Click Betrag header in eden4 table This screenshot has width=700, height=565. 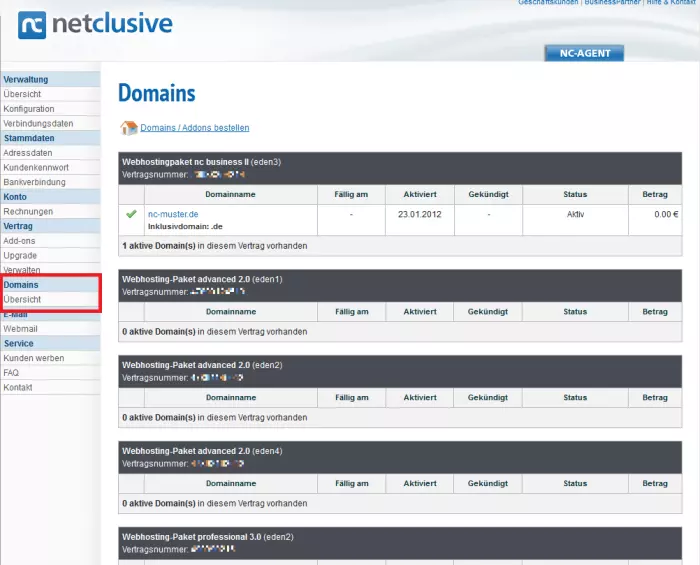click(655, 484)
